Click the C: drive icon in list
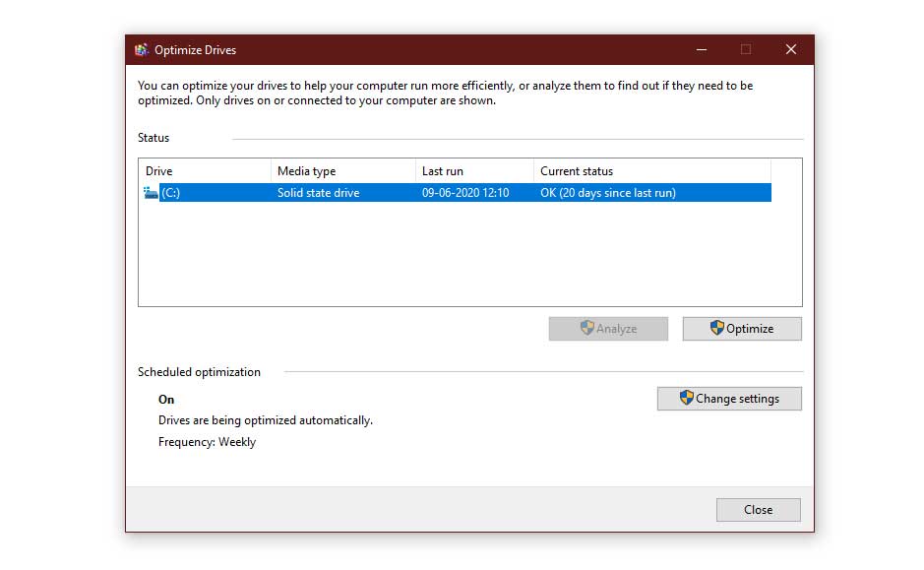The width and height of the screenshot is (924, 570). (x=151, y=193)
